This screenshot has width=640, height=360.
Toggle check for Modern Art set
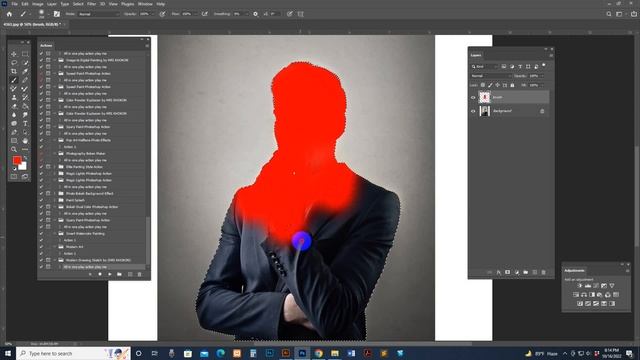(41, 247)
